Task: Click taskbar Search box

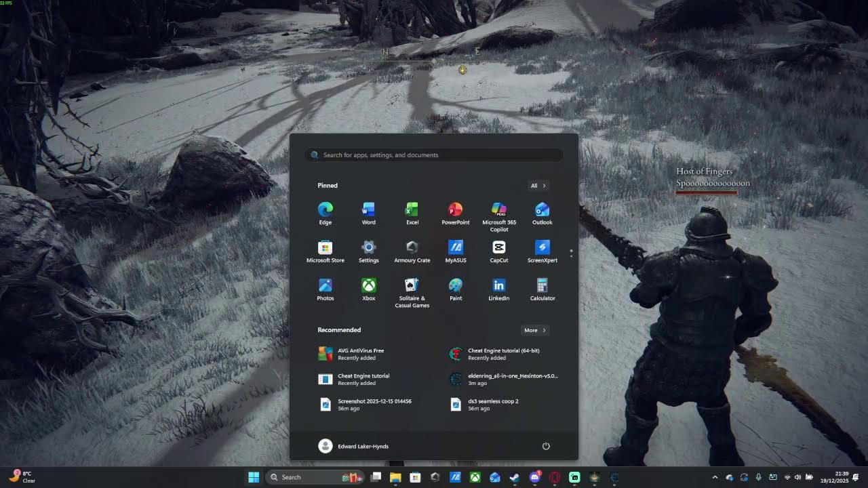Action: 315,477
